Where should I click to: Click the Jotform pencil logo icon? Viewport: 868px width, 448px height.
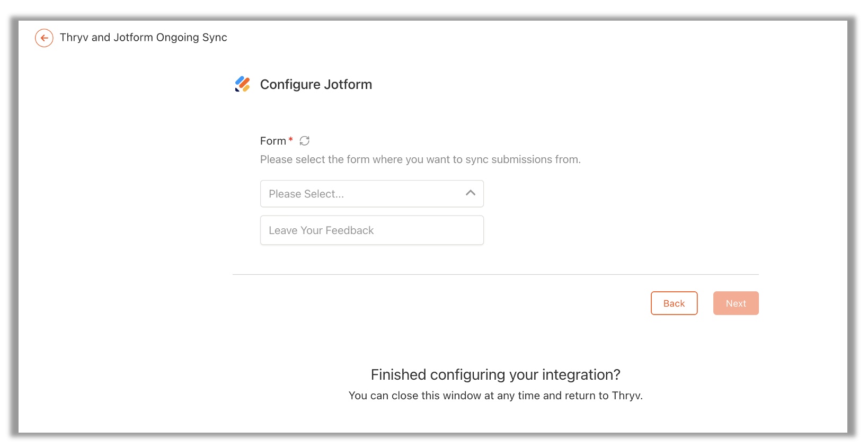(x=243, y=84)
